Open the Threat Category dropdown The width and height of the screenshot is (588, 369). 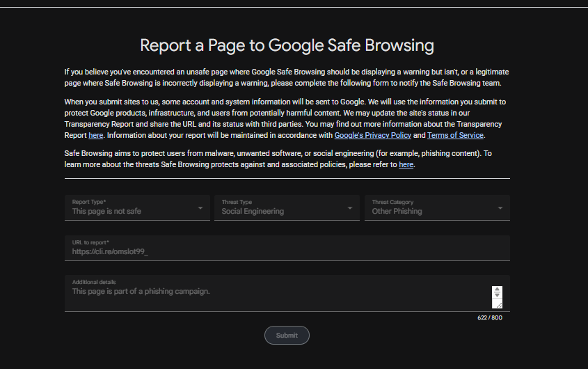point(437,207)
